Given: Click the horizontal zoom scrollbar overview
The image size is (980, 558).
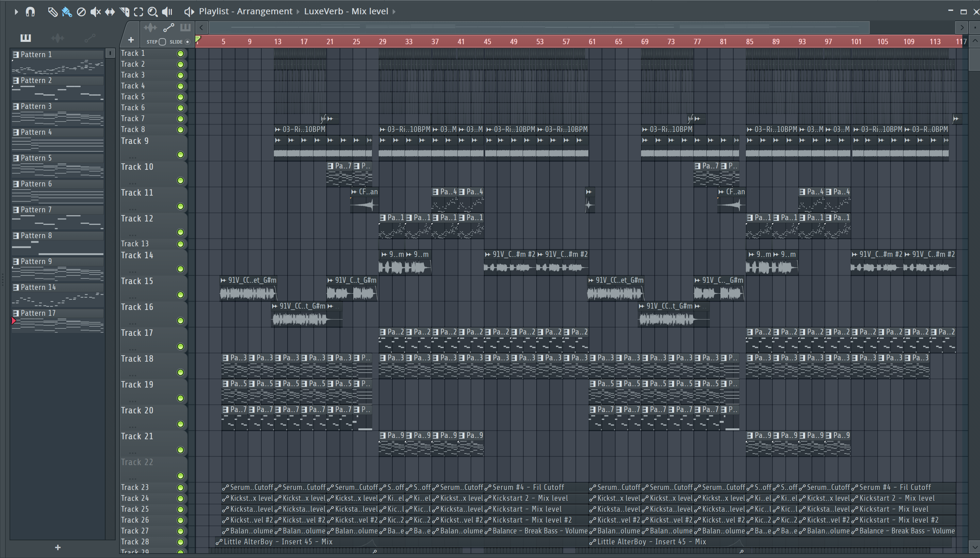Looking at the screenshot, I should click(x=539, y=27).
